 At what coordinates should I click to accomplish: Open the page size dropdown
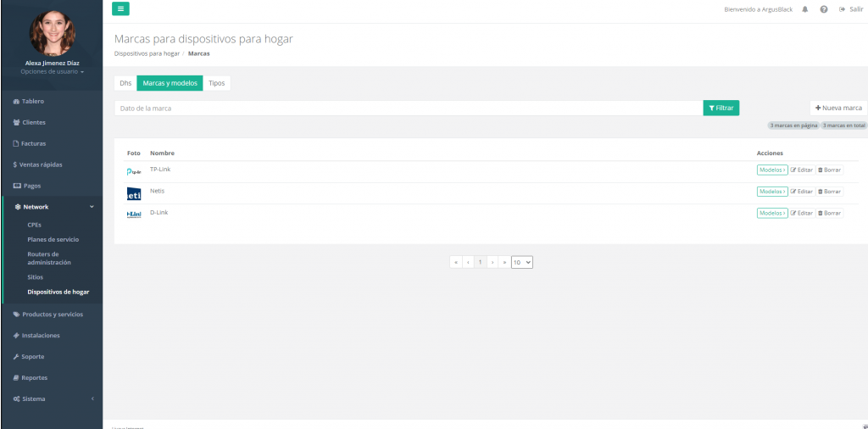pos(522,262)
